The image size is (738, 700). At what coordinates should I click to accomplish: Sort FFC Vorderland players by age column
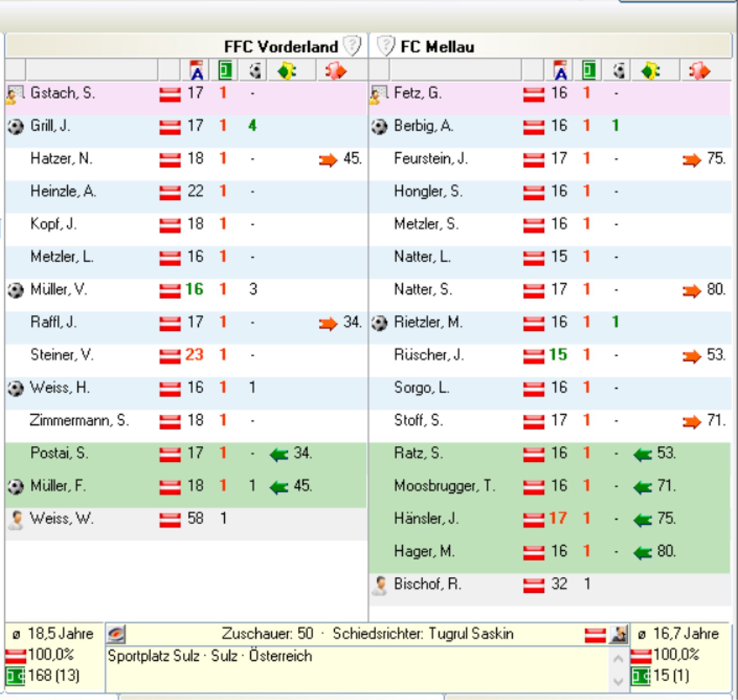point(197,71)
